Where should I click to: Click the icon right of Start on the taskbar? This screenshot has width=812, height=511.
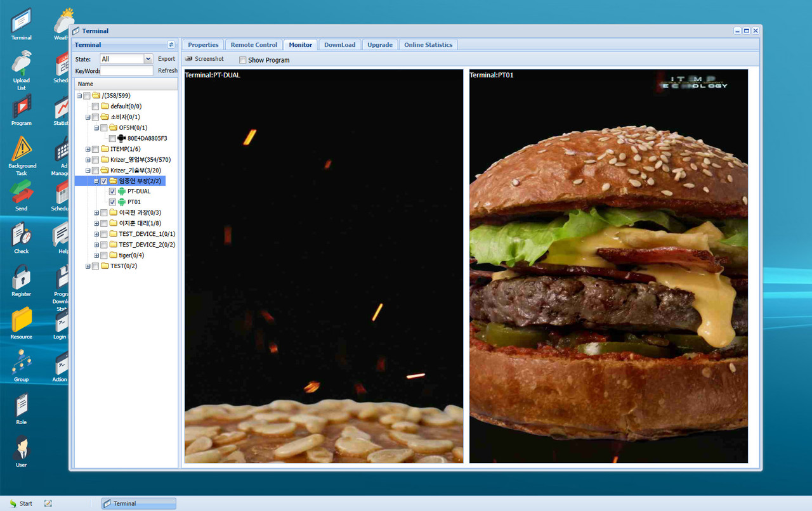(48, 503)
